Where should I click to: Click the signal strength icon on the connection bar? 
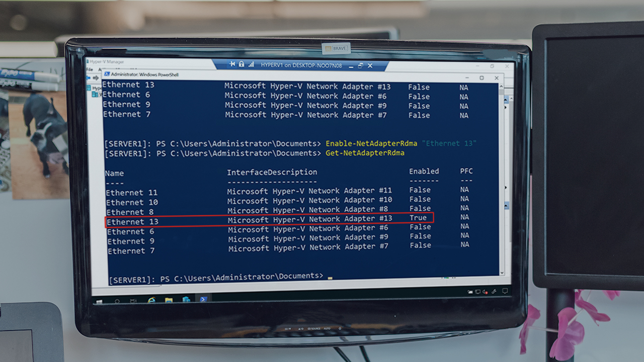tap(251, 65)
